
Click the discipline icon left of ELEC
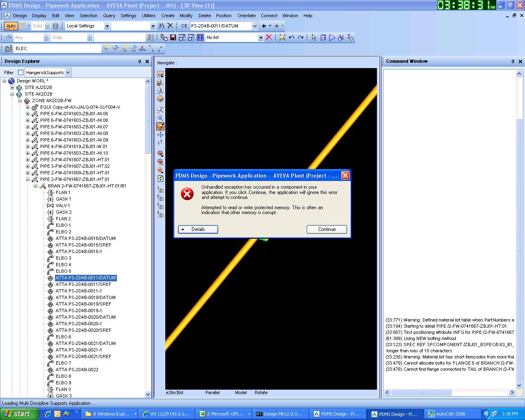(8, 48)
